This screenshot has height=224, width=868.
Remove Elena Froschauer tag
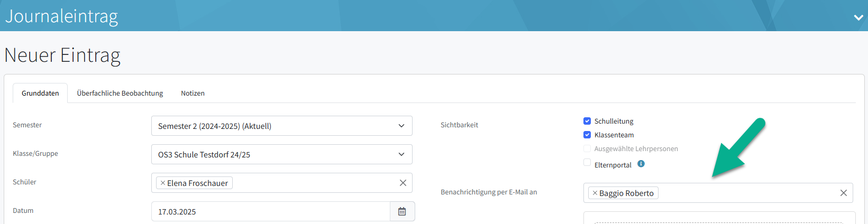(x=163, y=183)
